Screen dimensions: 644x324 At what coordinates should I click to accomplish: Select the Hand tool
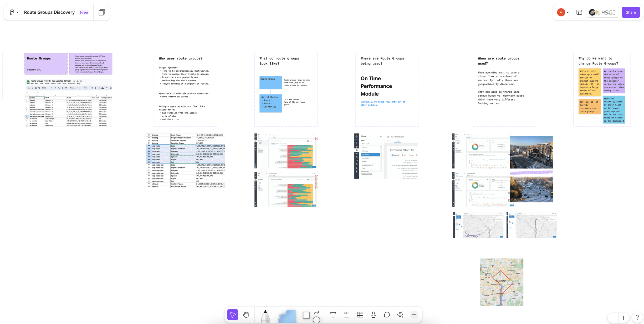pyautogui.click(x=246, y=315)
